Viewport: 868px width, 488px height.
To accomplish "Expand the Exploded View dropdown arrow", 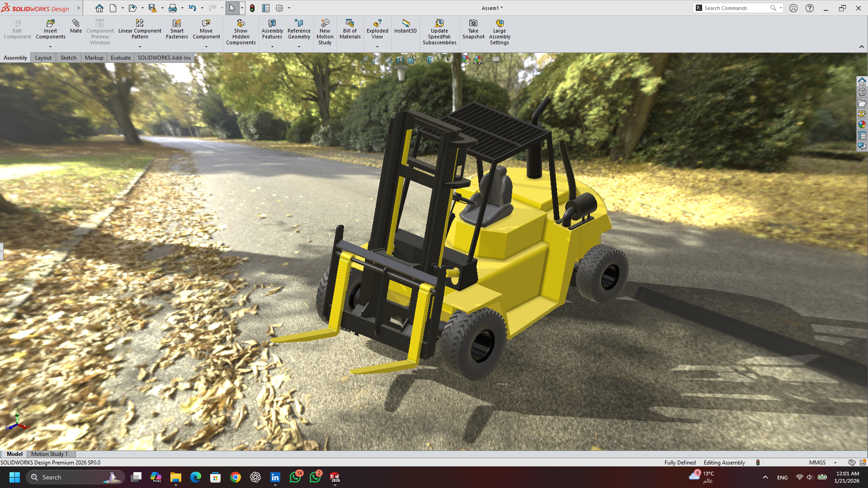I will pos(377,47).
